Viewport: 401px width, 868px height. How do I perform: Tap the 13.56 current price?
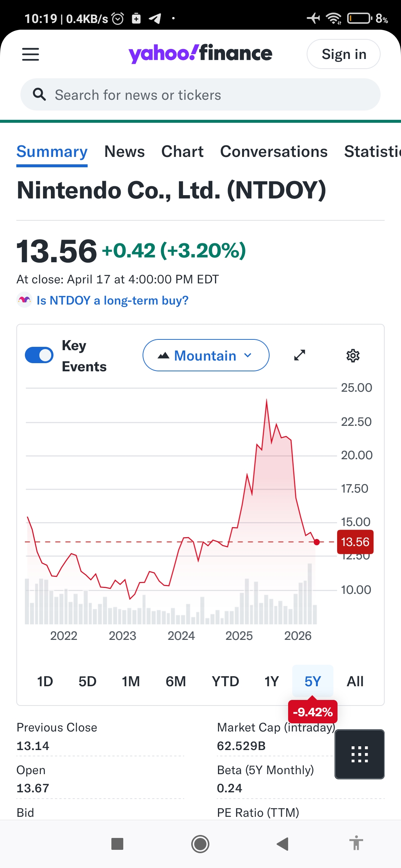coord(57,251)
